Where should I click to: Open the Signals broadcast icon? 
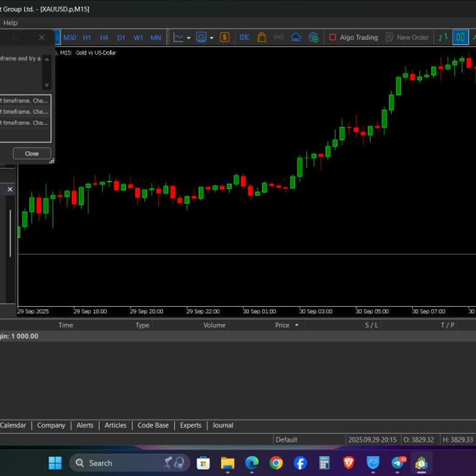[279, 37]
